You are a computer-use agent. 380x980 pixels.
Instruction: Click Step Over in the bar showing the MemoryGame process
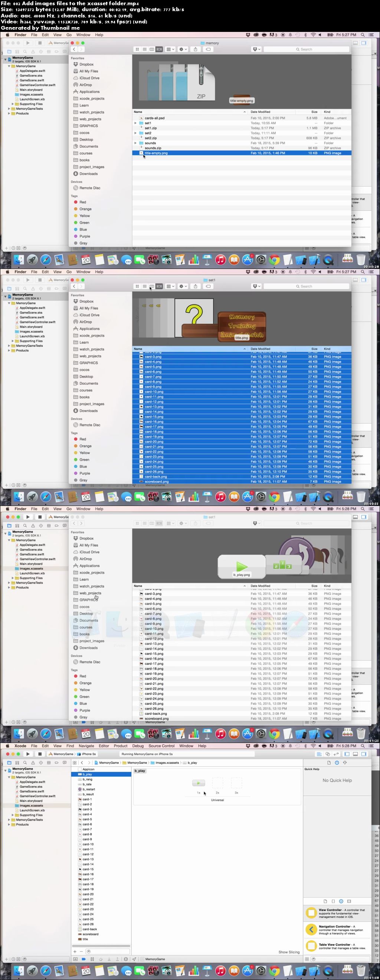point(101,959)
